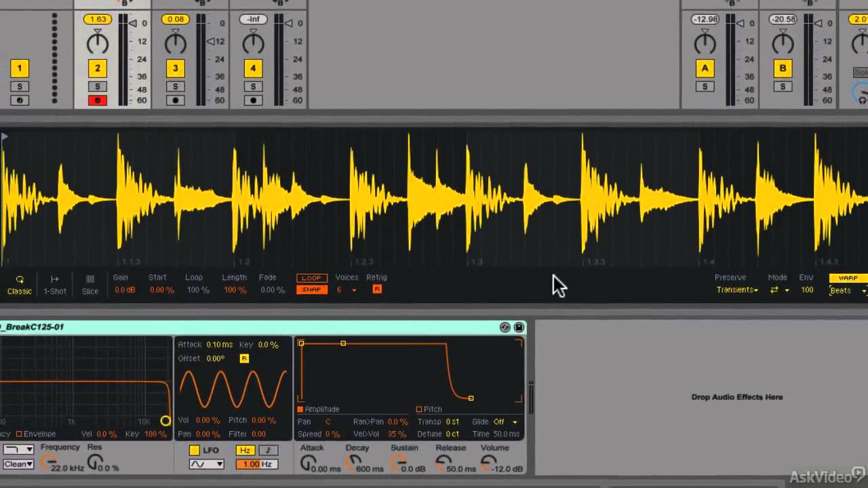Switch Simpler to Slice mode

[90, 285]
